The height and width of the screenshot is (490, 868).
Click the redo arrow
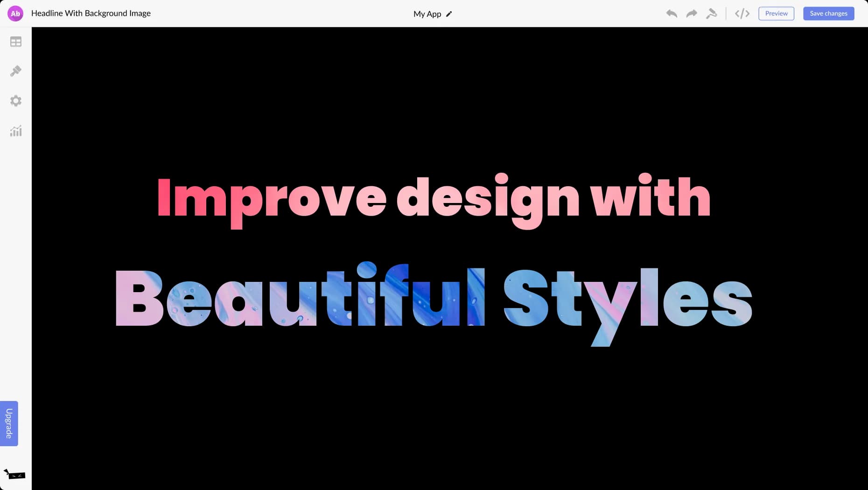pyautogui.click(x=692, y=14)
